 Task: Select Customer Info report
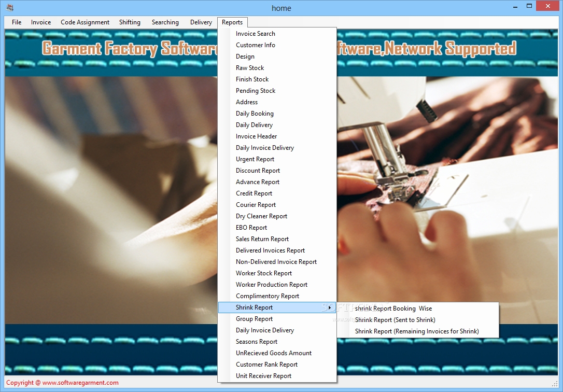click(277, 45)
